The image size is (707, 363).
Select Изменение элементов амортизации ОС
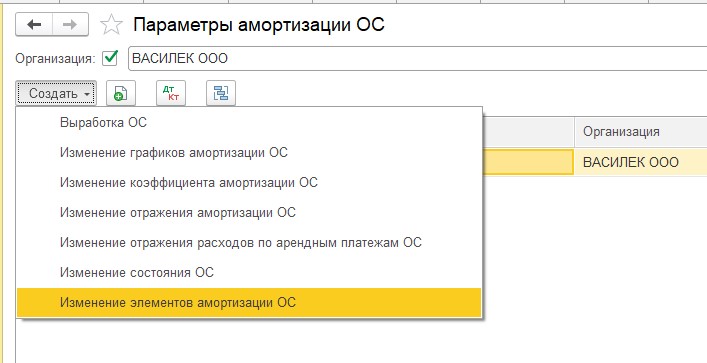pos(249,302)
